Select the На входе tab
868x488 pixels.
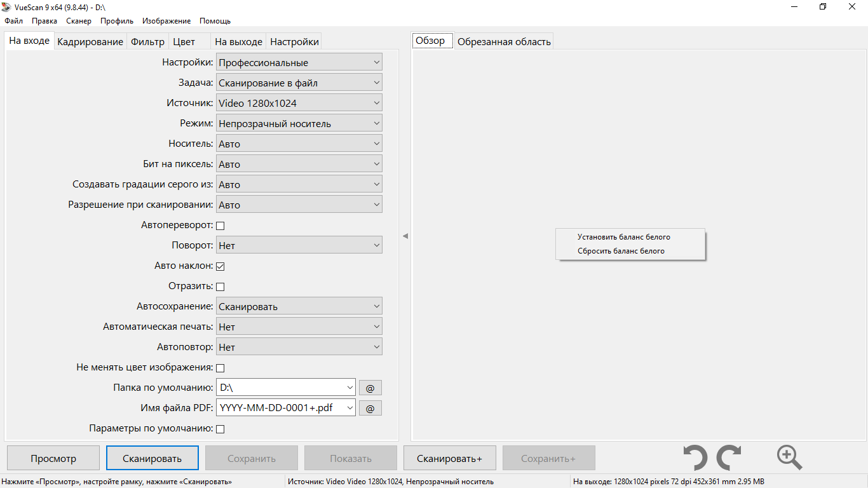coord(29,41)
